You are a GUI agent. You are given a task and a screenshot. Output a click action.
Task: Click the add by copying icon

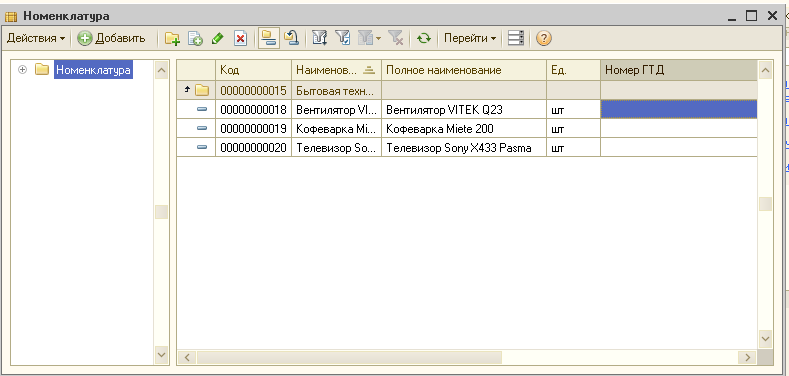pos(195,38)
